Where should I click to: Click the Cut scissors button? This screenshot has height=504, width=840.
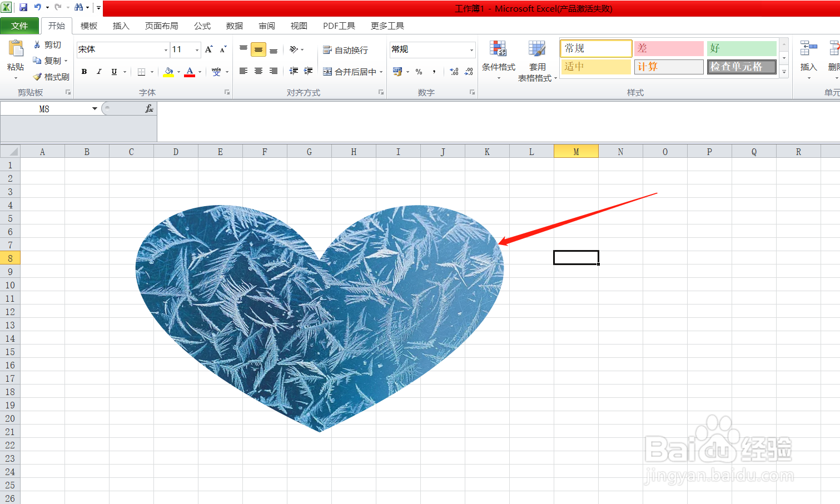47,44
